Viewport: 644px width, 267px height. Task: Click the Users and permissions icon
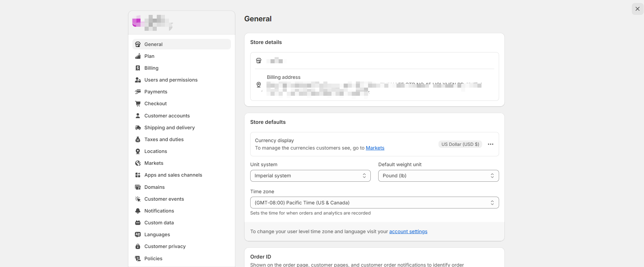pyautogui.click(x=138, y=80)
